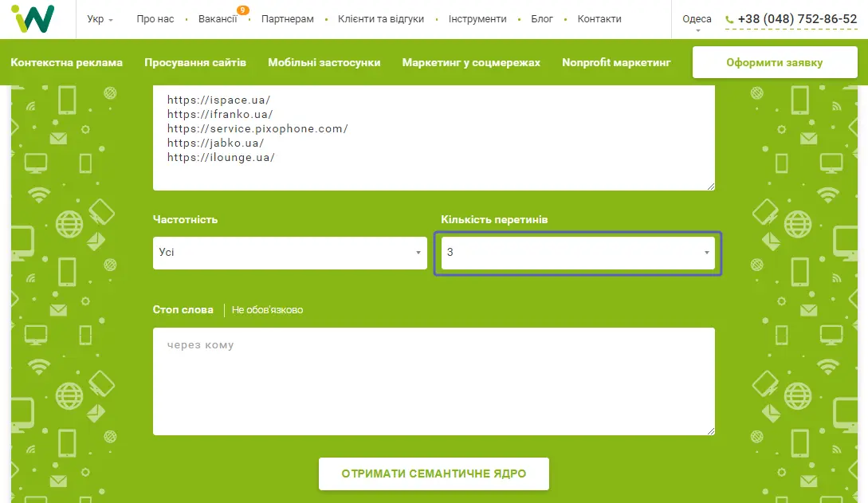Open Клієнти та відгуки page
868x503 pixels.
tap(381, 19)
